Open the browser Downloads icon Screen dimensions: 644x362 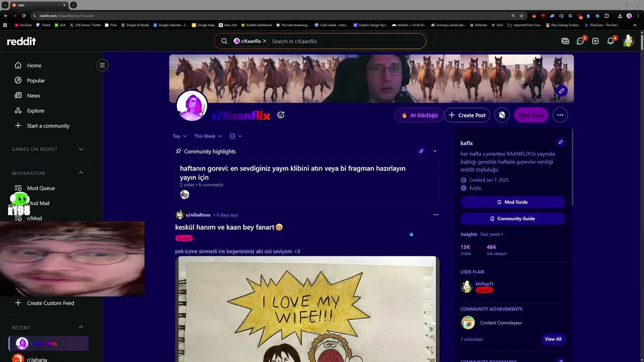pyautogui.click(x=620, y=16)
